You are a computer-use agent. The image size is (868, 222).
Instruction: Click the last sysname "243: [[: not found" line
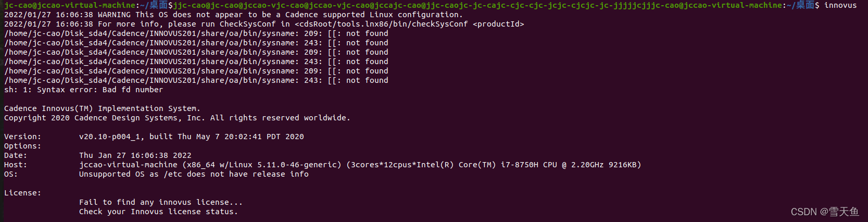pos(196,80)
